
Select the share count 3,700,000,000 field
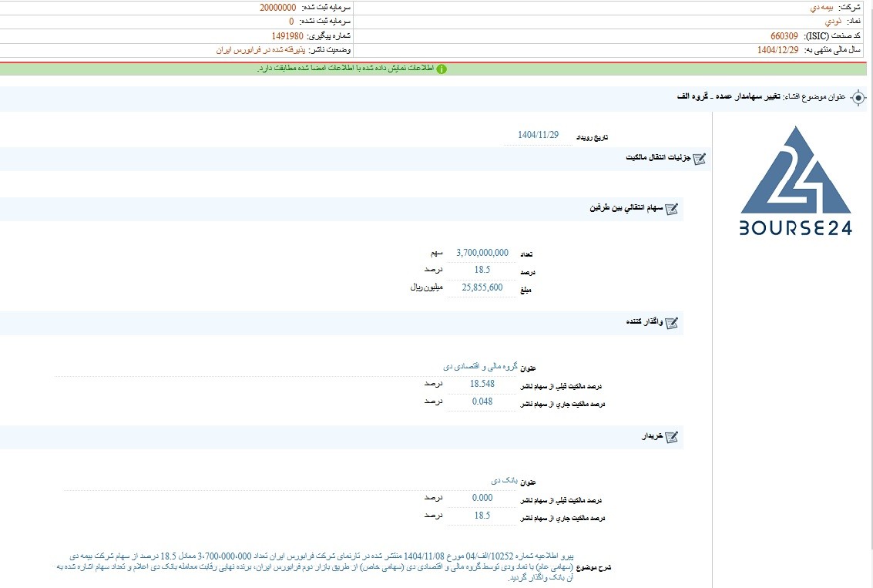coord(482,253)
